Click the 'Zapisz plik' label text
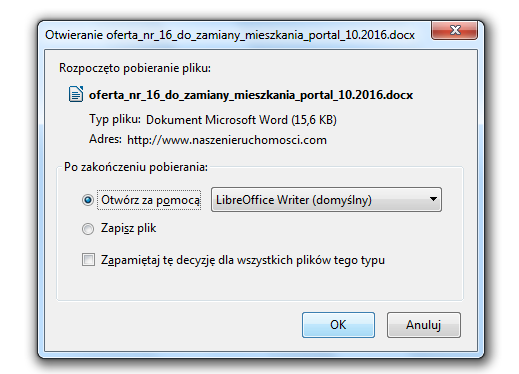This screenshot has width=519, height=374. point(128,228)
